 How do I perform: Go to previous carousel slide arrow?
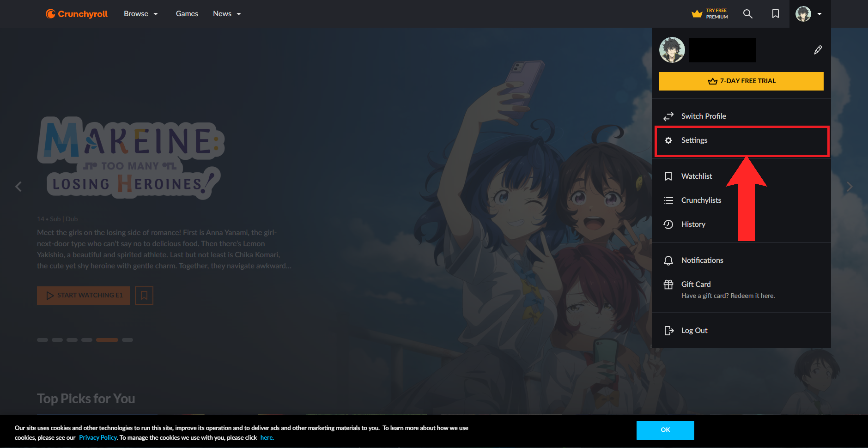click(x=18, y=187)
